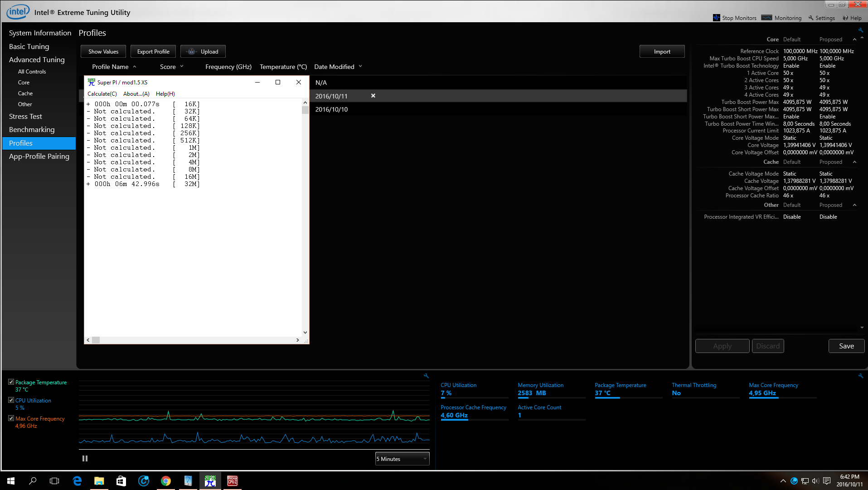Screen dimensions: 868x490
Task: Open System Information section
Action: coord(40,33)
